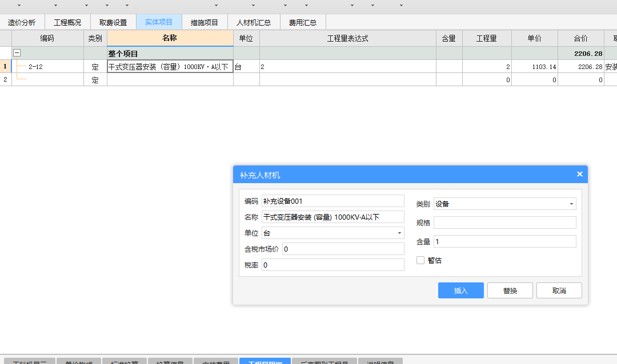Click the 单位 cell 台 in row 1
Viewport: 617px width, 364px height.
click(x=246, y=67)
